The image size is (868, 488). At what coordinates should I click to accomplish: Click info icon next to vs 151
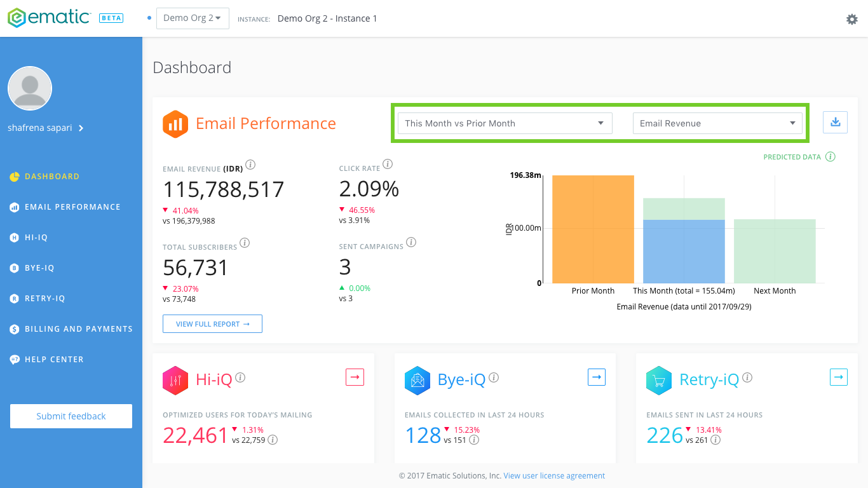click(x=474, y=440)
